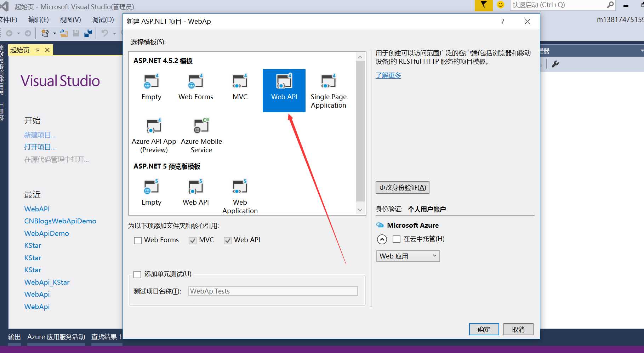Click the Navigate Forward toolbar icon
The height and width of the screenshot is (353, 644).
point(28,33)
